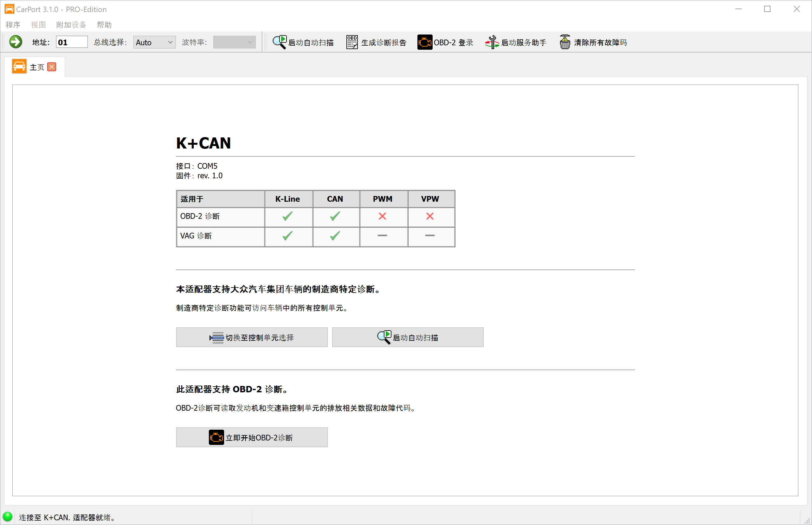Click the 生成诊断报告 report icon
Screen dimensions: 812x525
point(351,42)
